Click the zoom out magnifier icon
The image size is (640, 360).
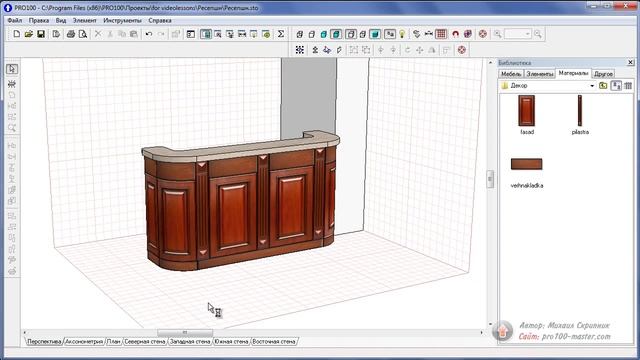click(497, 34)
